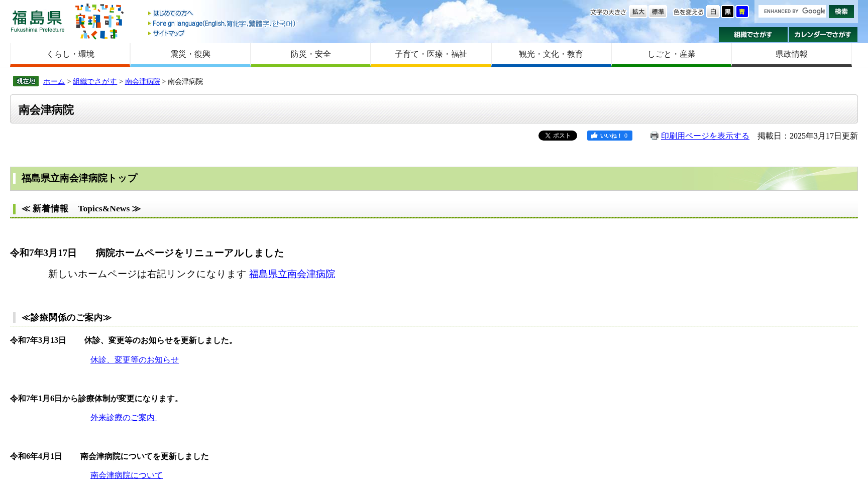Open 休診、変更等のお知らせ link
This screenshot has width=868, height=502.
coord(135,360)
